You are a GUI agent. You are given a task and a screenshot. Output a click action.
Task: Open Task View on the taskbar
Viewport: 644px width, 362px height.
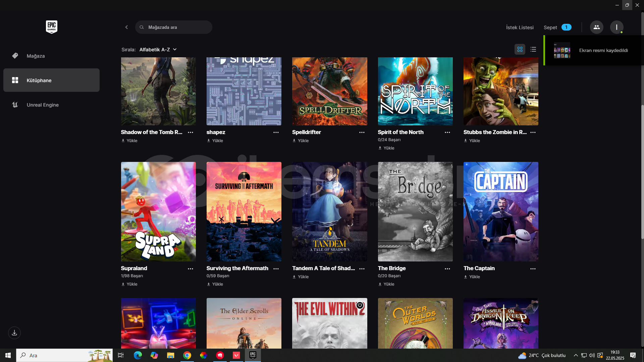coord(121,355)
